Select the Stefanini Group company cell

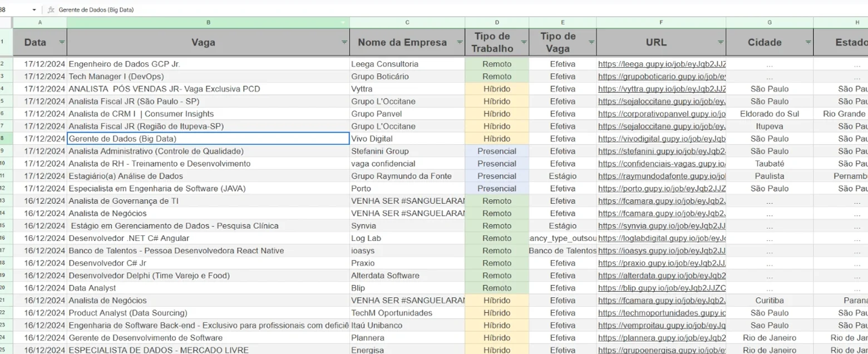pos(407,151)
